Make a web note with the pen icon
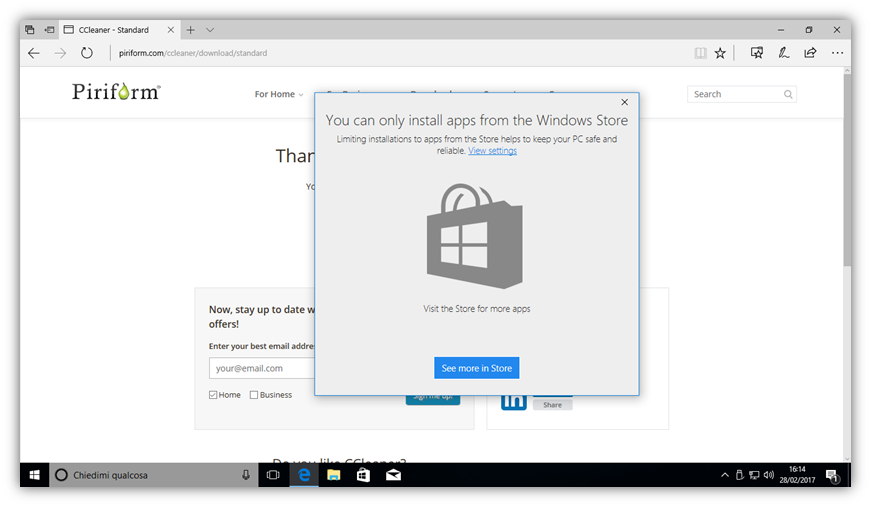 click(x=784, y=53)
